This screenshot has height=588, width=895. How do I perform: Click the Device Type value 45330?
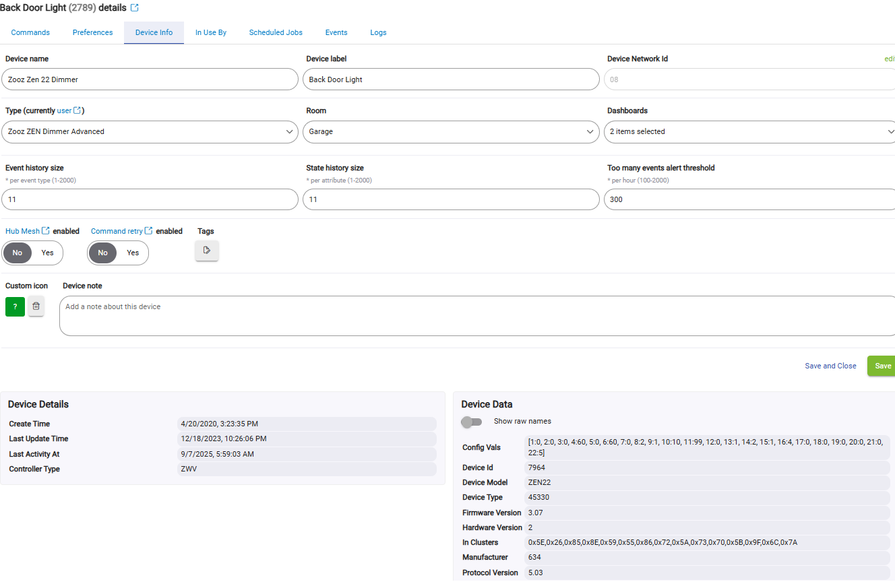(x=707, y=497)
